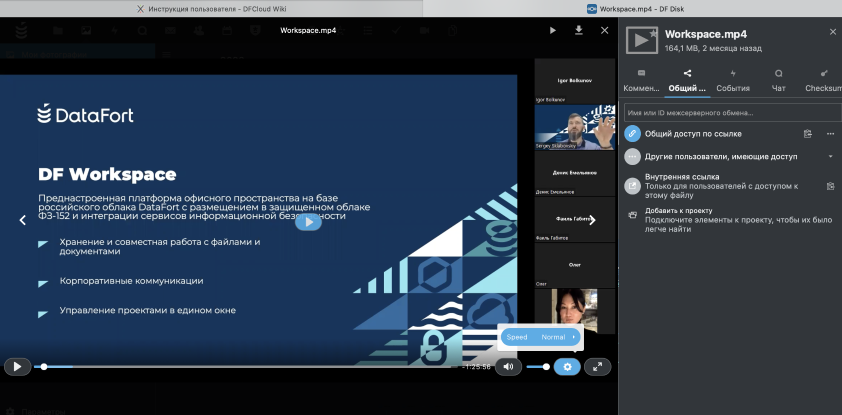Click Общий доступ по ссылке text
The image size is (842, 415).
[693, 134]
